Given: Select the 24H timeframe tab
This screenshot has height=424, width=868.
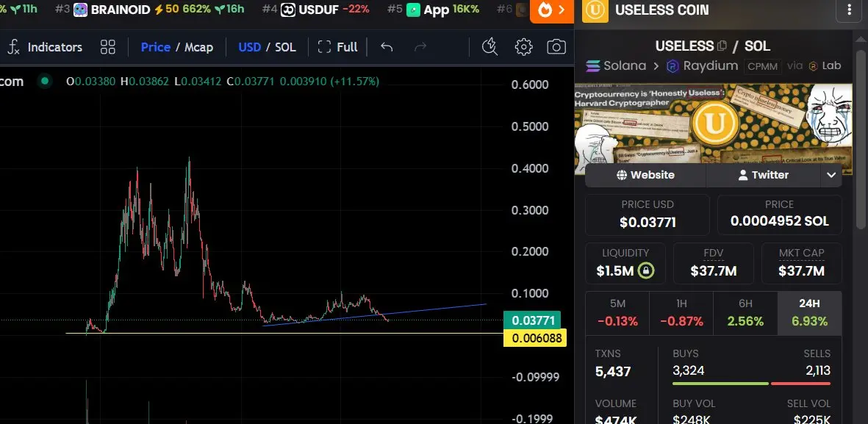Looking at the screenshot, I should (810, 313).
